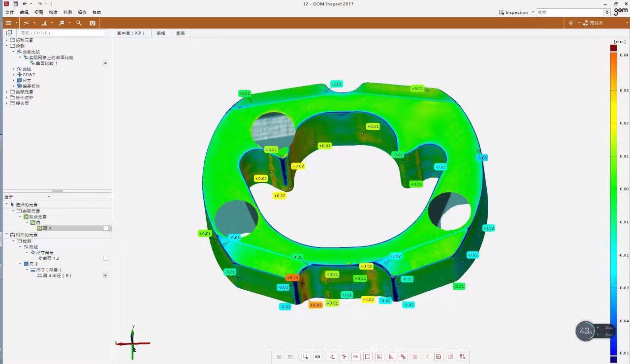Click the dark red top swatch of color legend

pyautogui.click(x=613, y=48)
